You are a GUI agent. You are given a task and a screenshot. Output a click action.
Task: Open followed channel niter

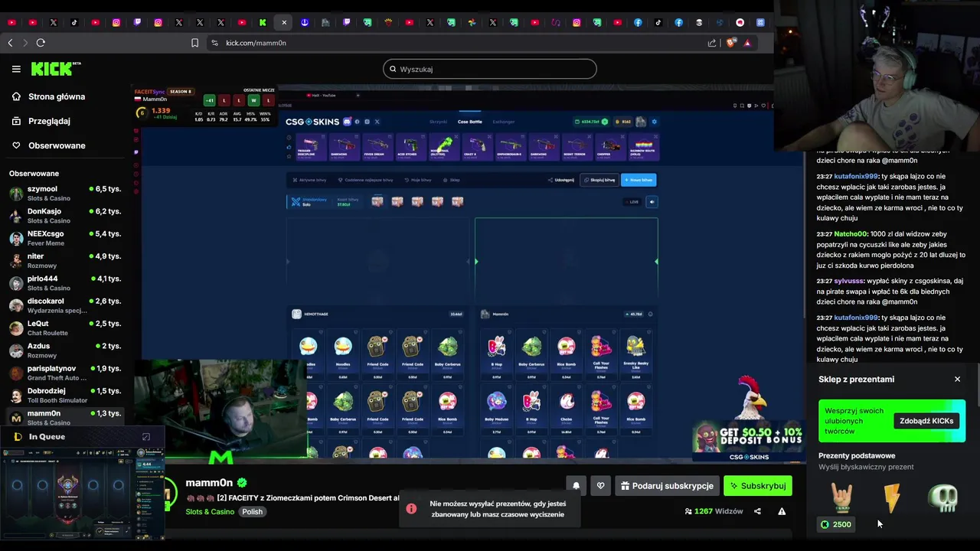point(65,260)
